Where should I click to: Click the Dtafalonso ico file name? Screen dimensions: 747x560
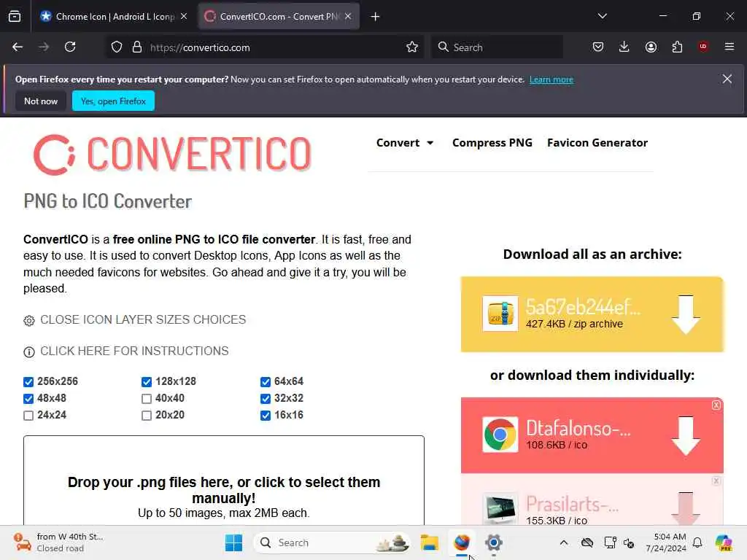578,429
